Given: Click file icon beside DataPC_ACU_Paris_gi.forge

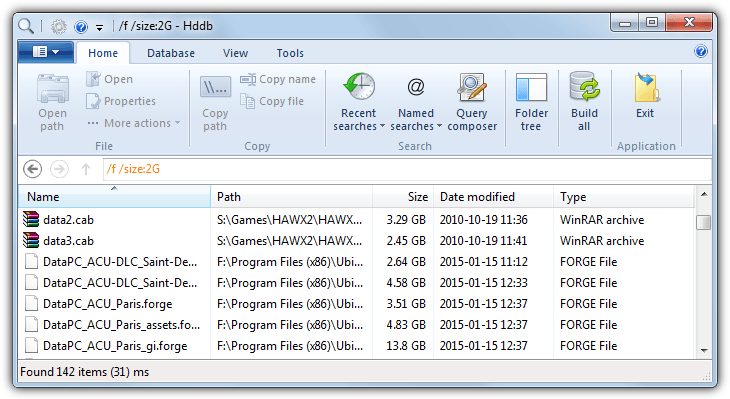Looking at the screenshot, I should coord(31,345).
